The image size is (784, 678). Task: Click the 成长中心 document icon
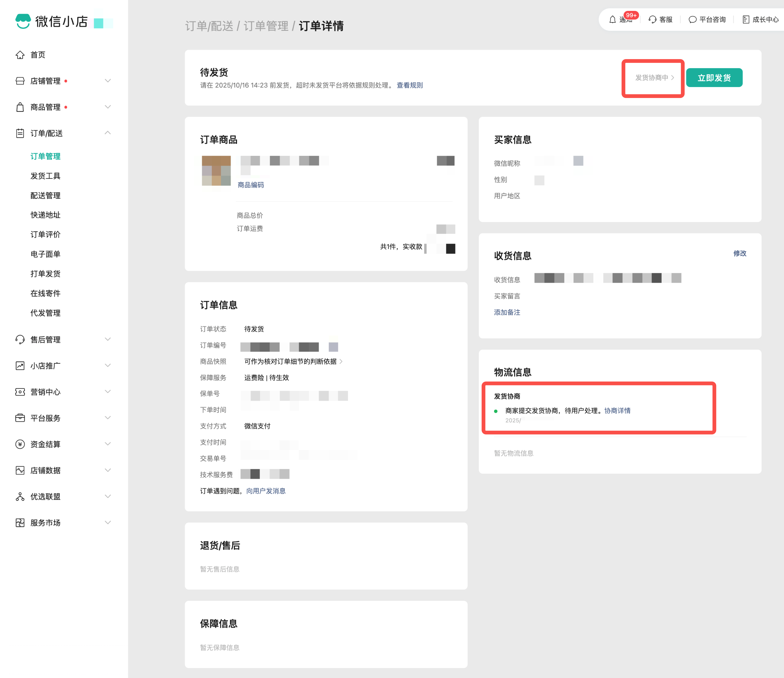[x=745, y=20]
